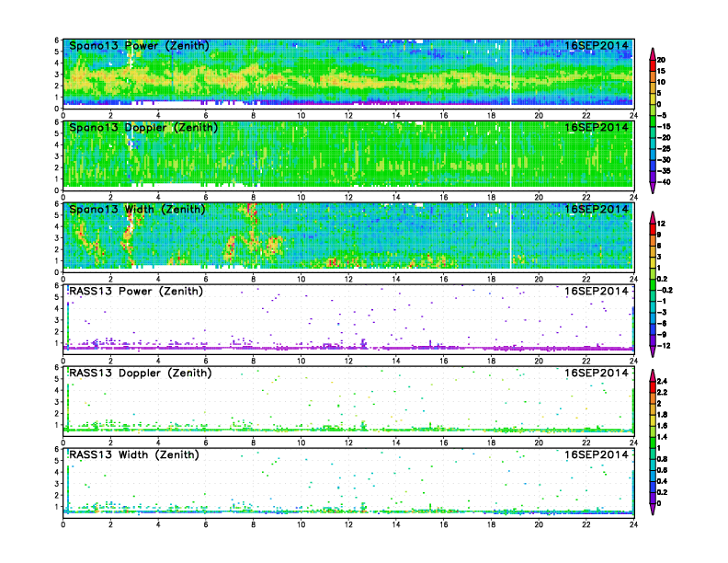Click y-axis tick '5' of RASS13 Power panel
728x563 pixels.
coord(57,297)
